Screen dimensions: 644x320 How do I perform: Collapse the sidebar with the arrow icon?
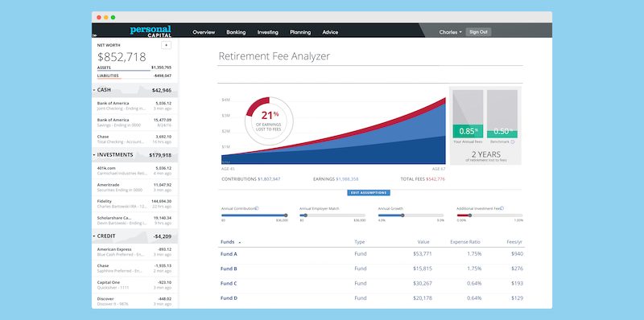95,35
